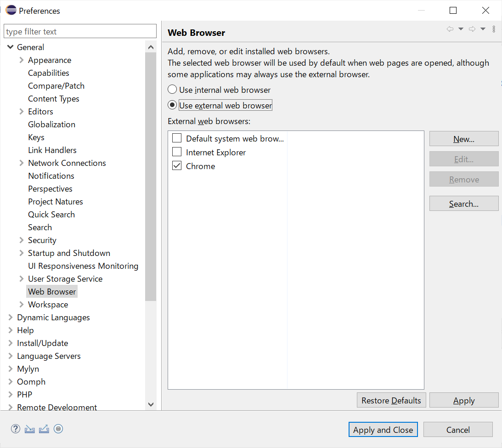The width and height of the screenshot is (502, 448).
Task: Click the Search... button
Action: tap(464, 204)
